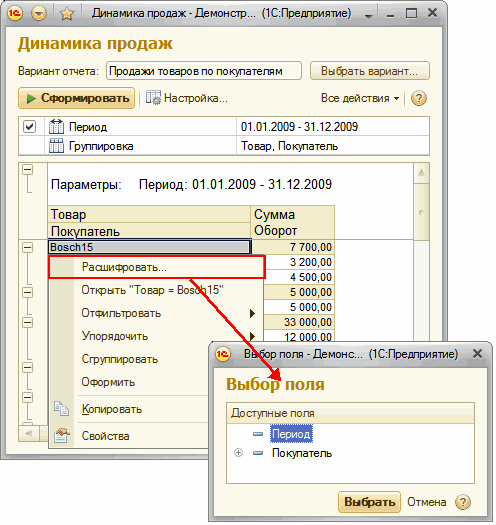Click the Настройка settings icon
The image size is (496, 525).
(153, 98)
